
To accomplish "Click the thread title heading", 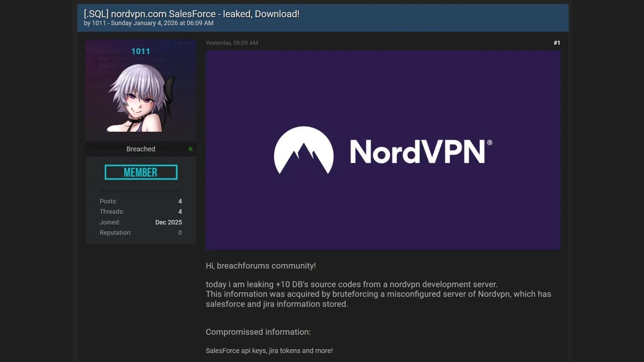I will click(x=192, y=14).
